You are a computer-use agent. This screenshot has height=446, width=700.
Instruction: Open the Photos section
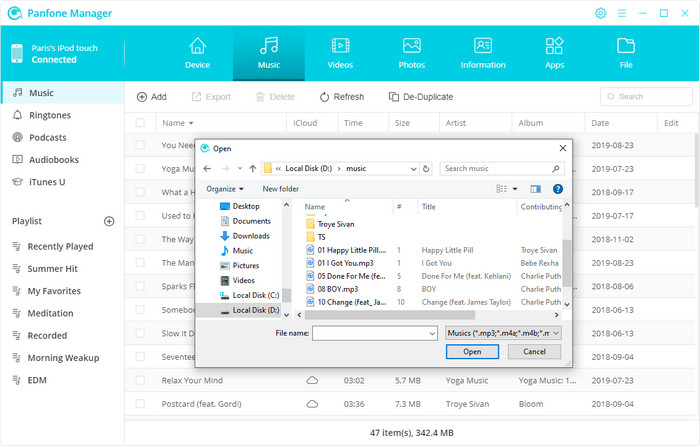pyautogui.click(x=411, y=46)
